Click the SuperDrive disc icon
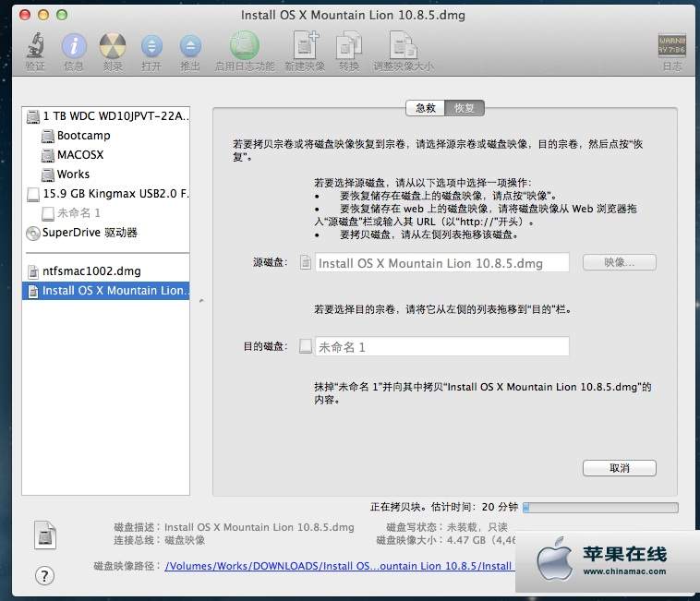 pos(33,233)
